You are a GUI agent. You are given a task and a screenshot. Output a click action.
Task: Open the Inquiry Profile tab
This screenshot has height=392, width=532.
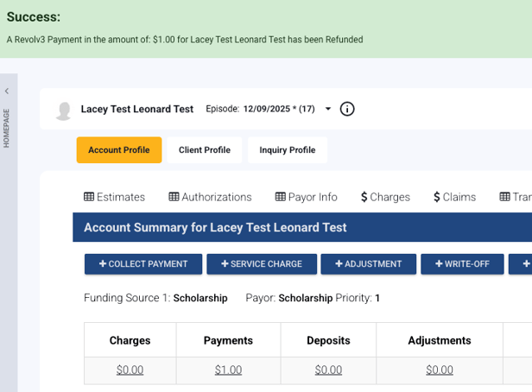pos(288,150)
